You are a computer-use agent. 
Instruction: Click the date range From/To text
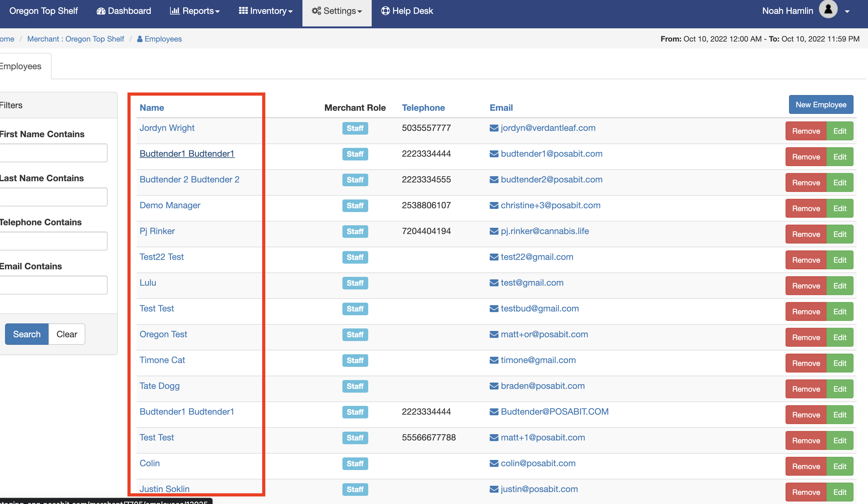point(760,39)
